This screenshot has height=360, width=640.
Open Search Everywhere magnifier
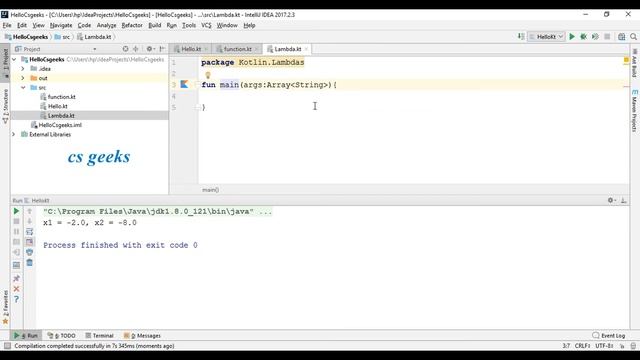(633, 37)
